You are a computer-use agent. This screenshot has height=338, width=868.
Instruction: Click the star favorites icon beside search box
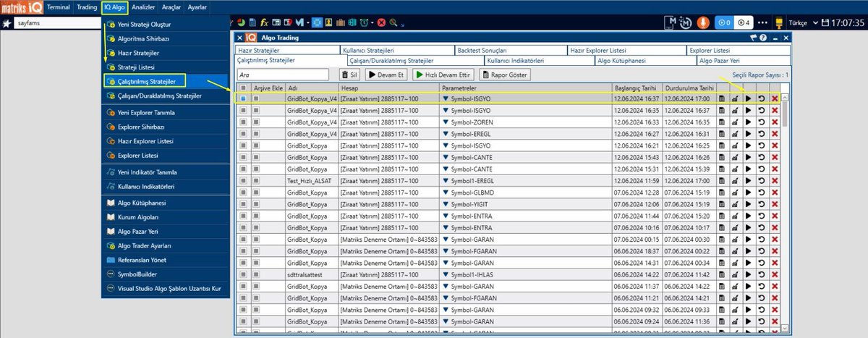point(7,23)
